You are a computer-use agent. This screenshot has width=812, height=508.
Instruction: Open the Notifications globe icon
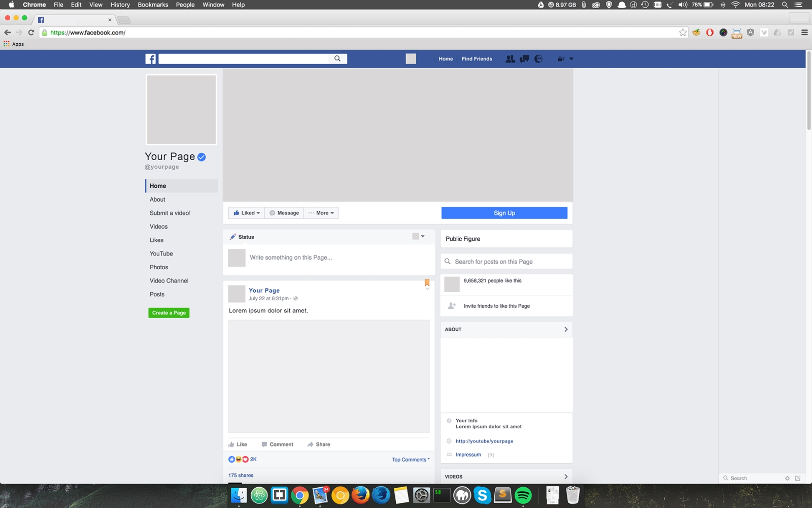(x=538, y=58)
